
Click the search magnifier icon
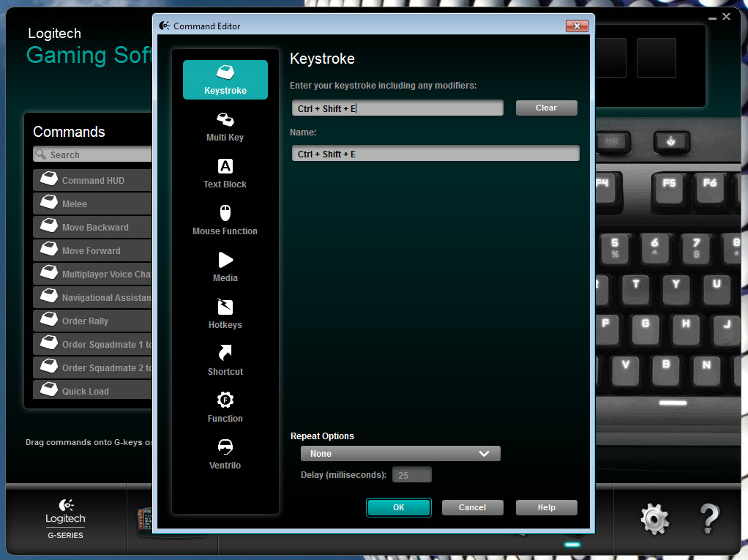40,154
